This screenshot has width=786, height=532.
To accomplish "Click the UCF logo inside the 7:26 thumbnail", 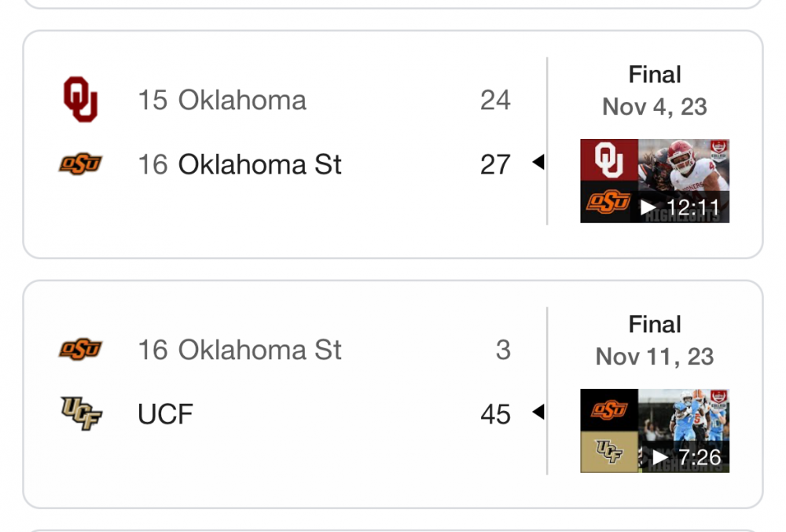I will [609, 452].
